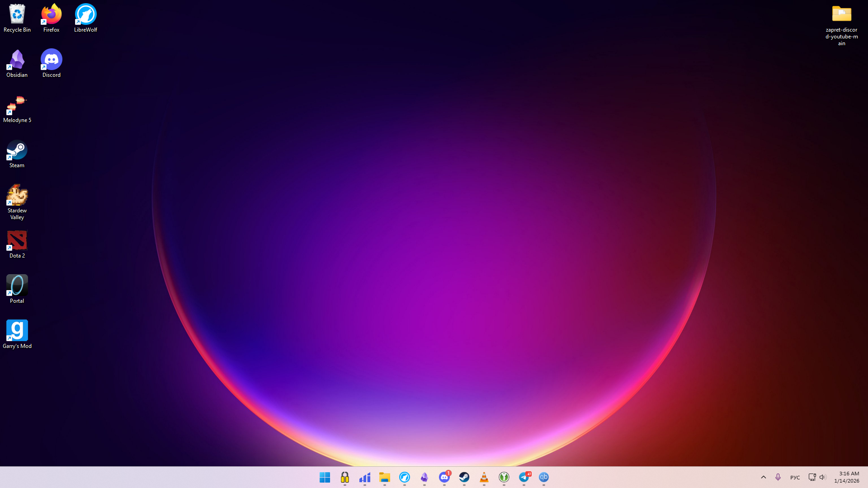The height and width of the screenshot is (488, 868).
Task: Select the Stardew Valley desktop shortcut
Action: 17,202
